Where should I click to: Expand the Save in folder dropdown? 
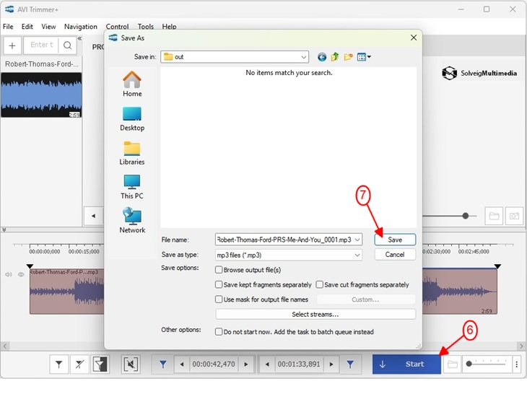[303, 57]
